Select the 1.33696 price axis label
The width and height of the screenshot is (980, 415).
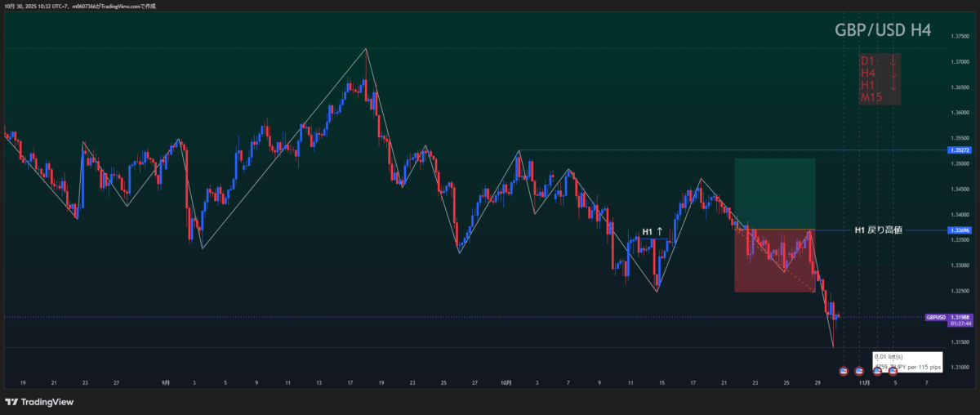(x=959, y=230)
